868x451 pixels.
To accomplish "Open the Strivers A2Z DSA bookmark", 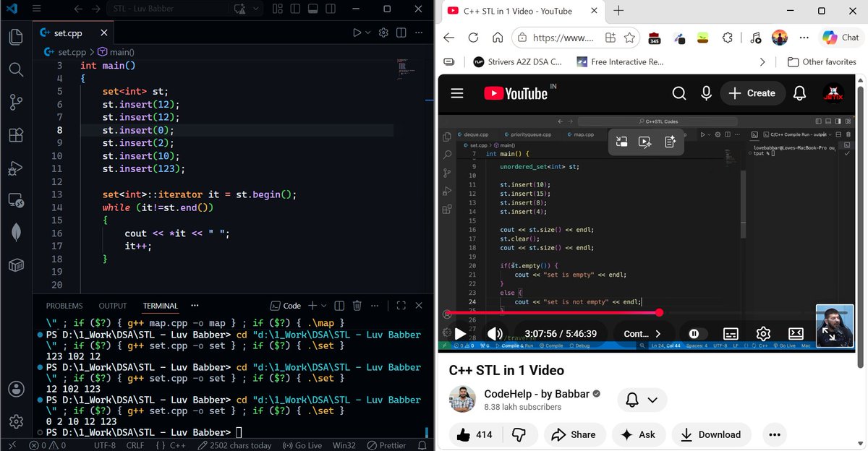I will point(517,62).
